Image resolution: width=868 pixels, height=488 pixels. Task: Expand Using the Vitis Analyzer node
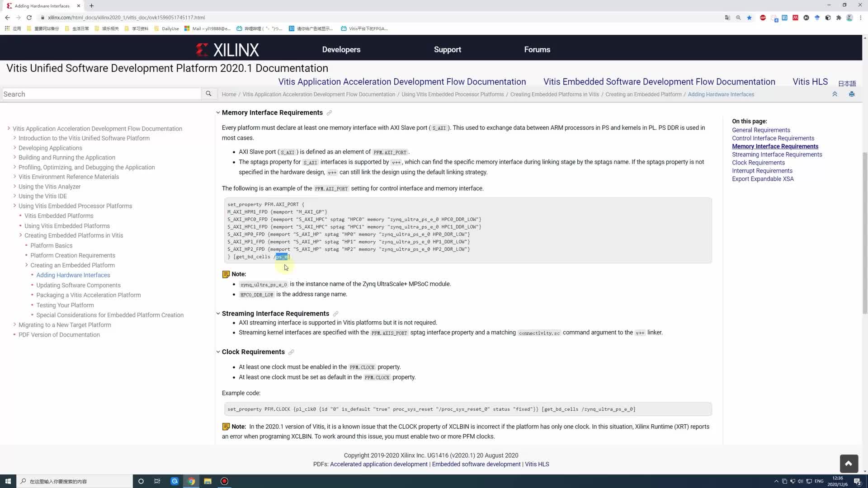14,186
